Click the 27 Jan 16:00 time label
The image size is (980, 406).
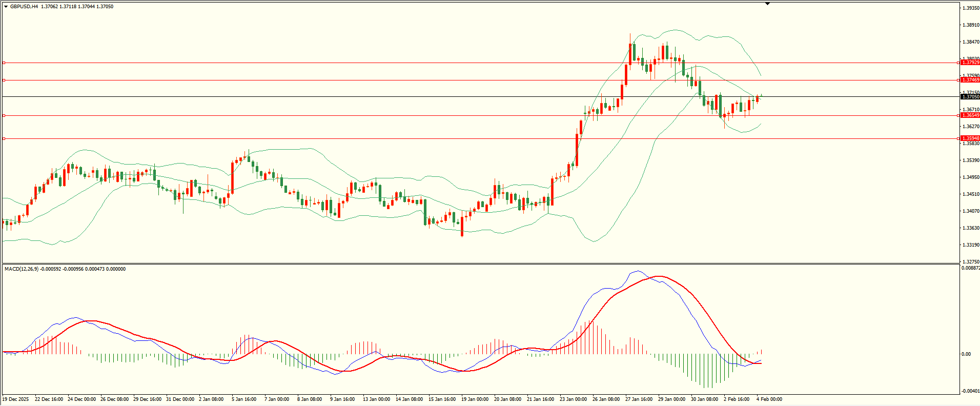639,399
